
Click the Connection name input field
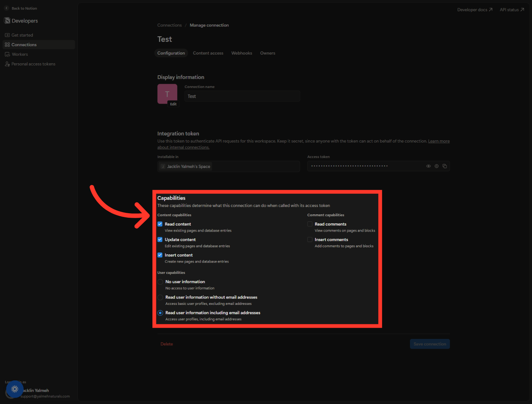[242, 96]
